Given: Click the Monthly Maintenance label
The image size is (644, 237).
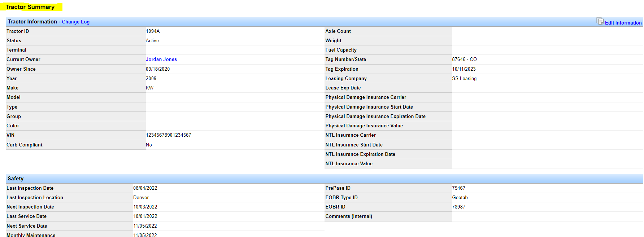Looking at the screenshot, I should pos(31,235).
